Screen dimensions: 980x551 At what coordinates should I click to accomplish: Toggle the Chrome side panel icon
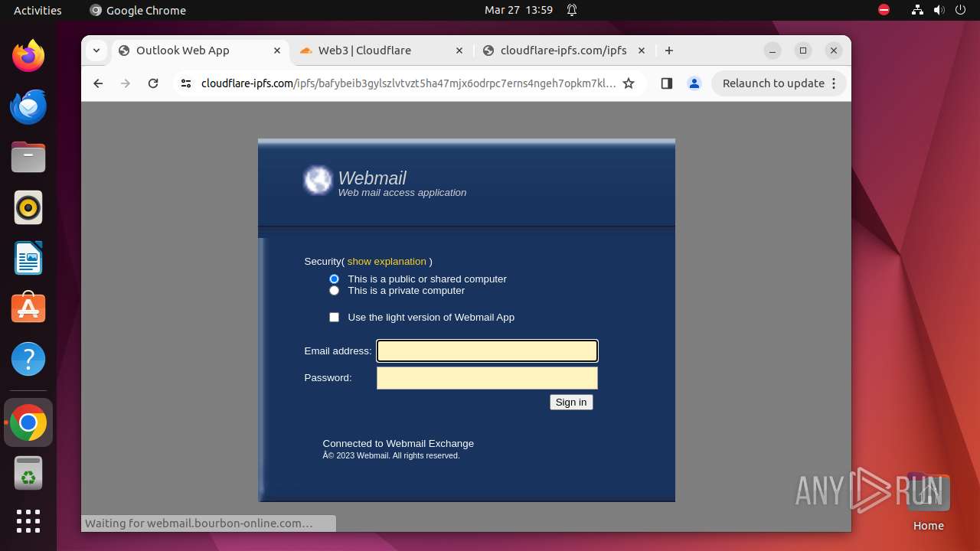tap(666, 83)
